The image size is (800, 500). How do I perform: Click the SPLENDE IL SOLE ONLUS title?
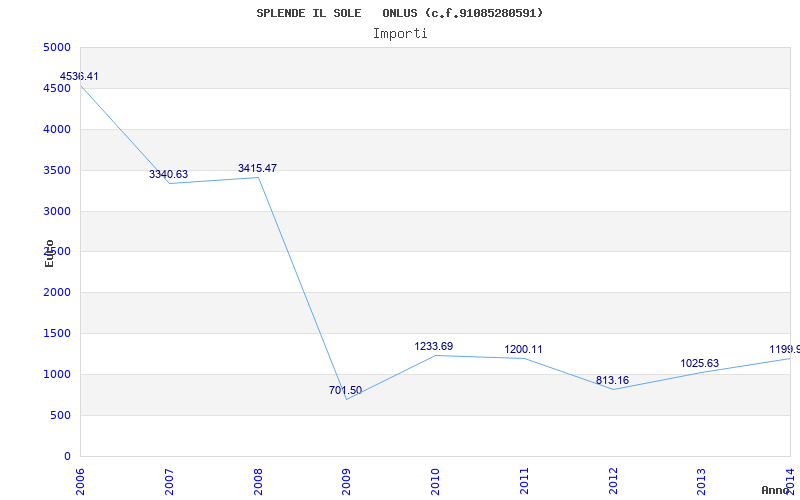[400, 13]
